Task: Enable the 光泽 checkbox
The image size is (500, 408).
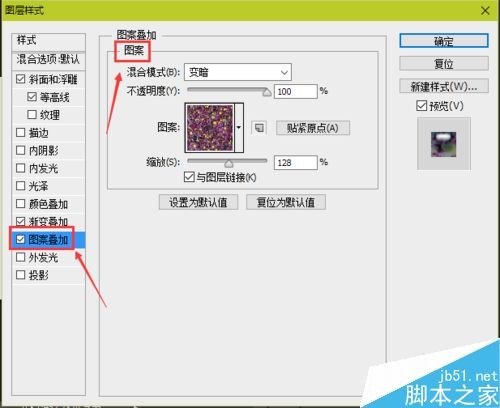Action: (x=21, y=186)
